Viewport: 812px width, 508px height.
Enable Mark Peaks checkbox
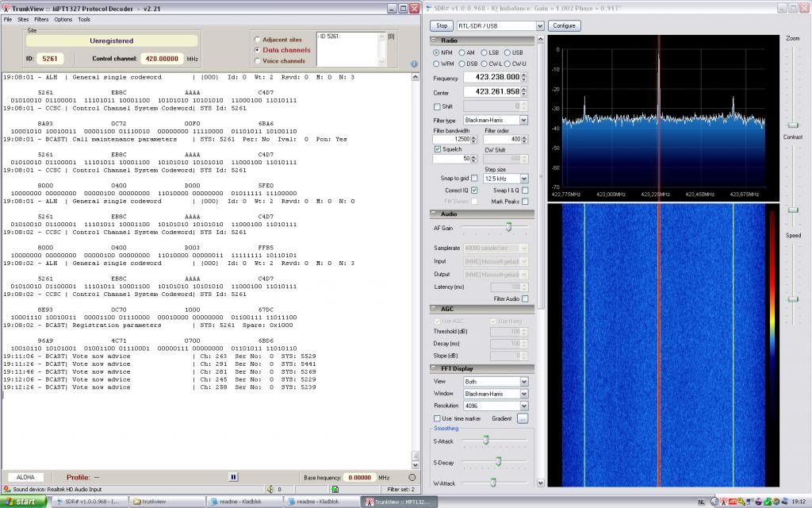[x=525, y=201]
